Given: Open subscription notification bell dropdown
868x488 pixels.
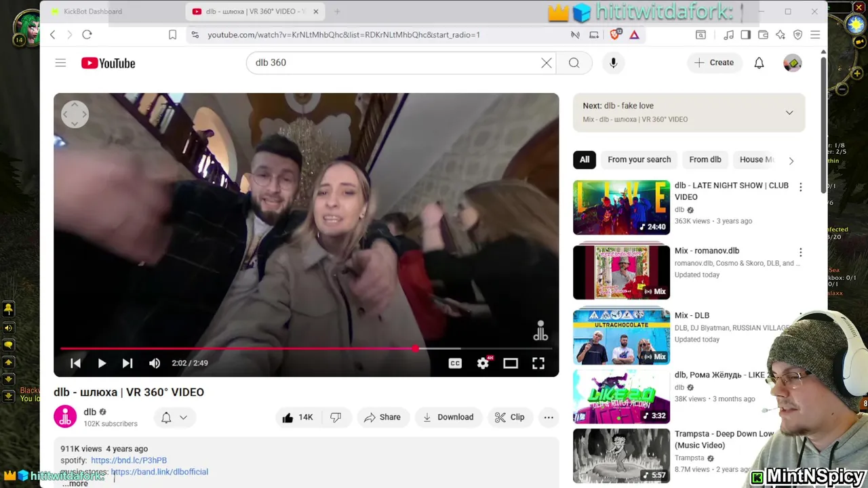Looking at the screenshot, I should [x=174, y=418].
